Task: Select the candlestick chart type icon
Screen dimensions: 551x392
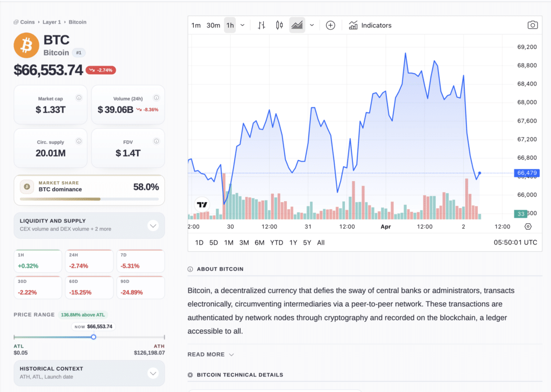Action: (x=279, y=25)
